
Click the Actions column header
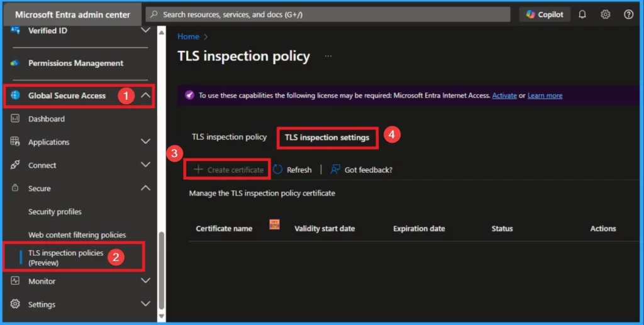[x=603, y=229]
